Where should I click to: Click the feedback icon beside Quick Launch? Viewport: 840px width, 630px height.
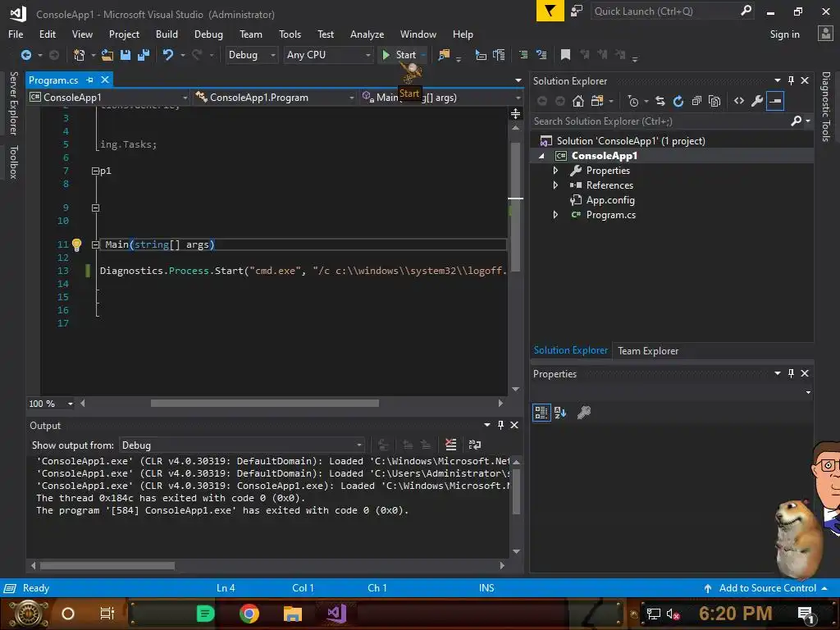tap(577, 11)
